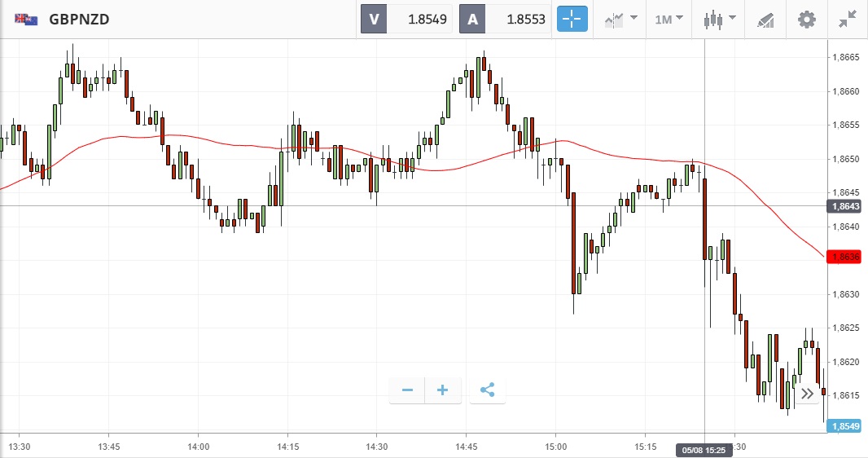Toggle the crosshair cursor tool
This screenshot has width=868, height=458.
tap(572, 19)
